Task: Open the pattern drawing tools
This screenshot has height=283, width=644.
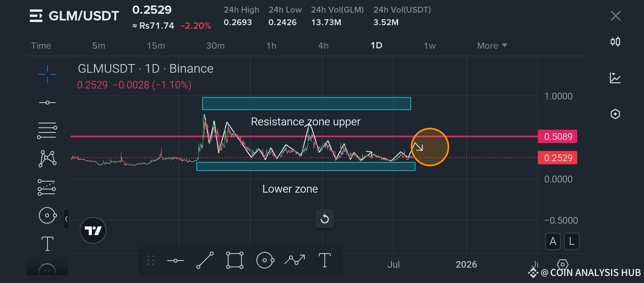Action: pyautogui.click(x=47, y=159)
